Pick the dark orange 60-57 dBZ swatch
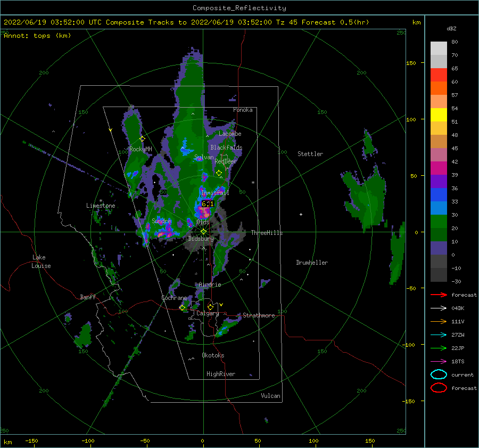 [439, 88]
